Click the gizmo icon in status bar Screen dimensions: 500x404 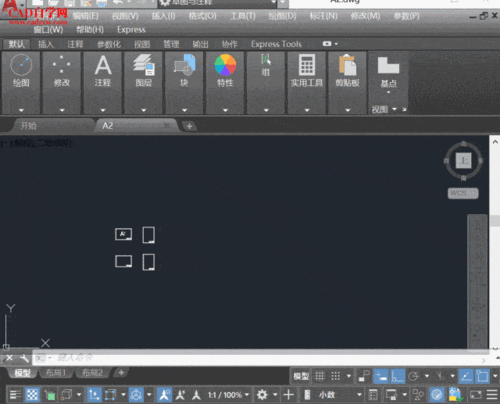[x=136, y=395]
